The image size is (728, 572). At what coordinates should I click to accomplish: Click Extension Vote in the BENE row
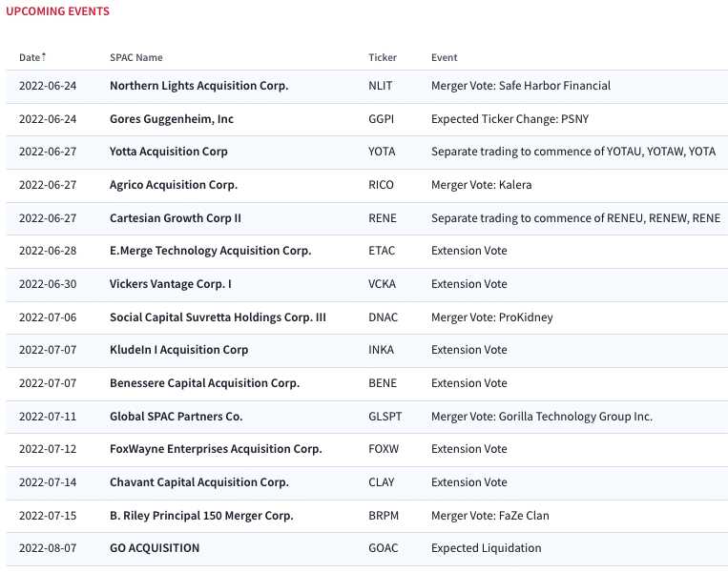click(468, 383)
